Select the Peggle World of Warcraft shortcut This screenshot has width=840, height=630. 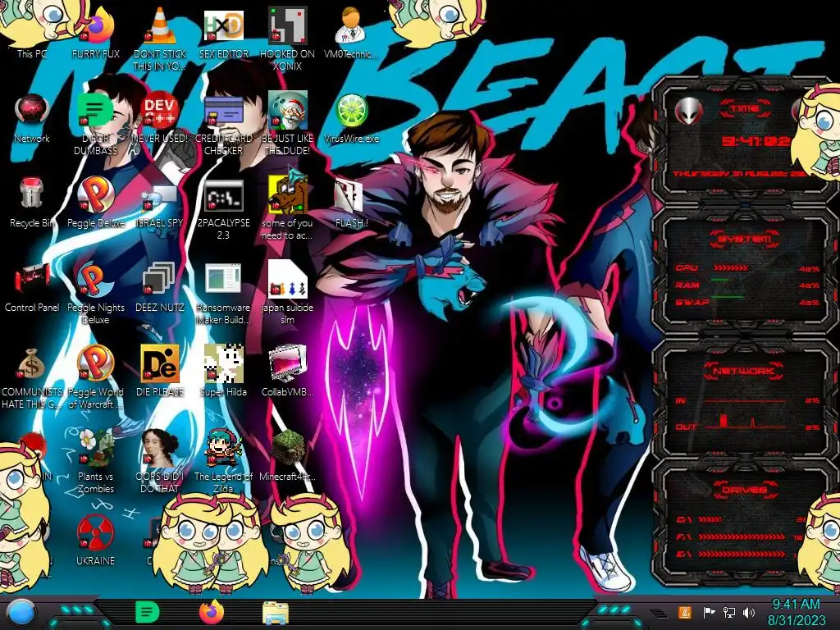coord(96,377)
